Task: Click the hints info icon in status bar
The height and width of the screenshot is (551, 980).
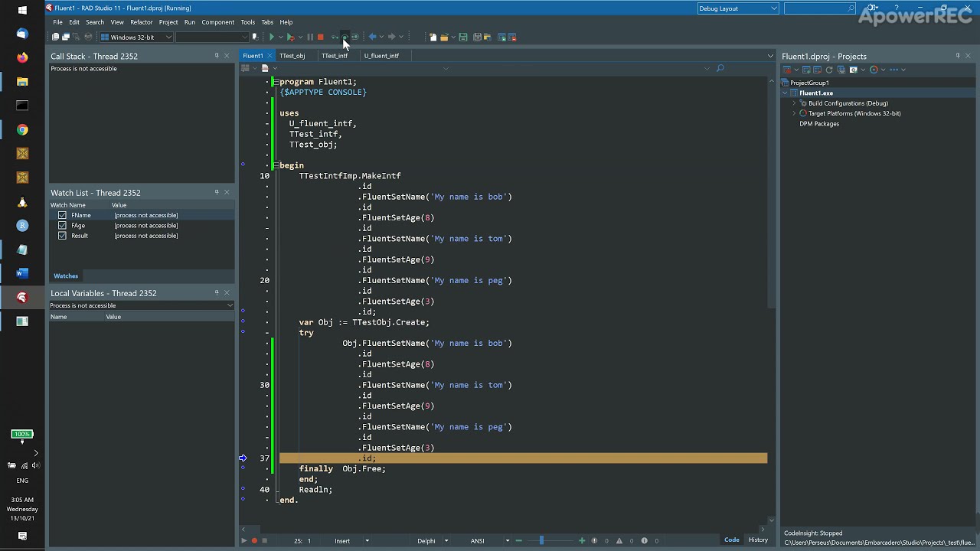Action: click(x=644, y=541)
